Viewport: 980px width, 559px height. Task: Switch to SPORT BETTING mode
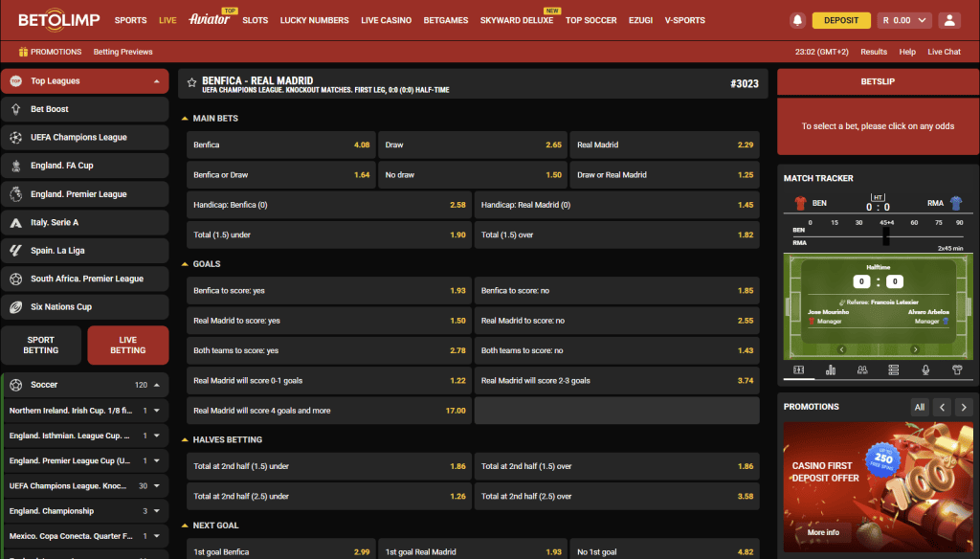point(41,346)
